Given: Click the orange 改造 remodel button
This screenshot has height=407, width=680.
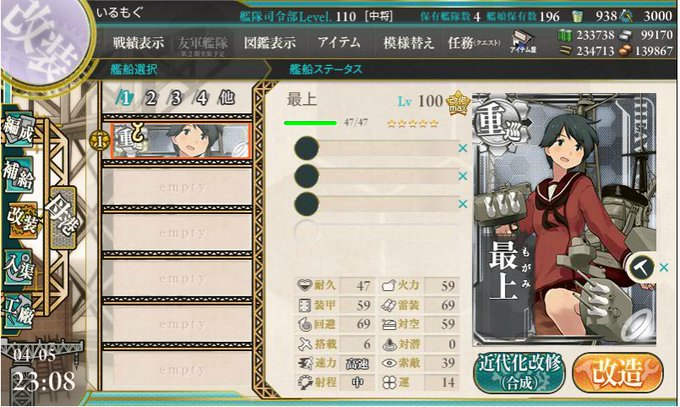Looking at the screenshot, I should pos(618,373).
